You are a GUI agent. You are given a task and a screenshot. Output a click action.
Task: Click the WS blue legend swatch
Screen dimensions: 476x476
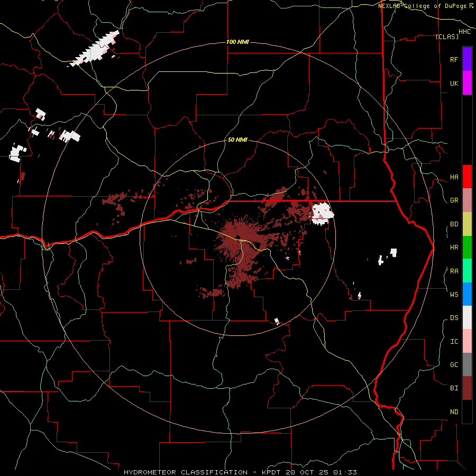point(467,294)
